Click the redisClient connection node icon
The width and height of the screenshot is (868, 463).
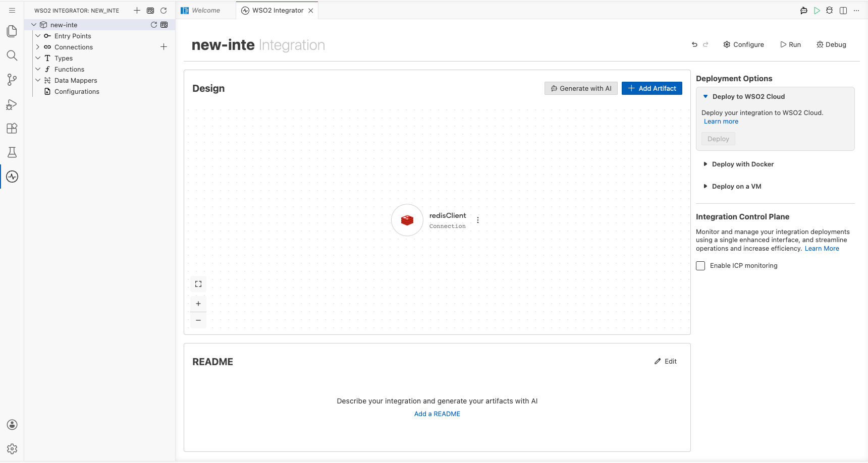pos(407,220)
